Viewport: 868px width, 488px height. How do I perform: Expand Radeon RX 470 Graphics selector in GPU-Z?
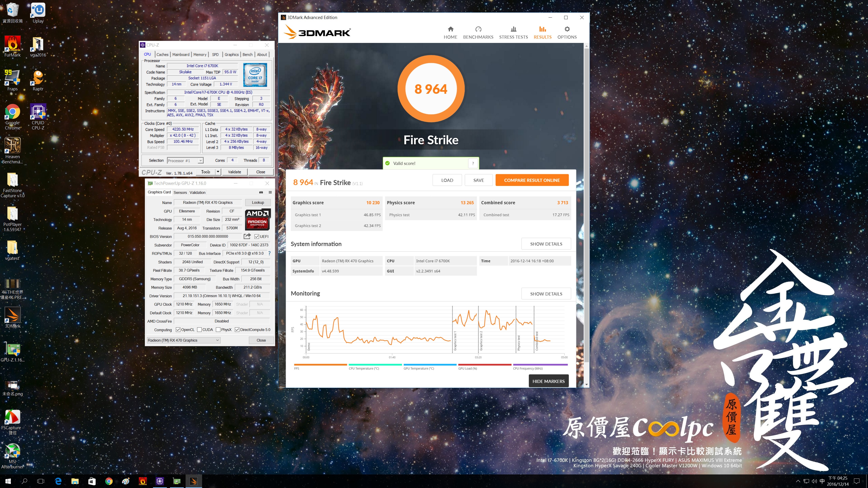(x=184, y=340)
